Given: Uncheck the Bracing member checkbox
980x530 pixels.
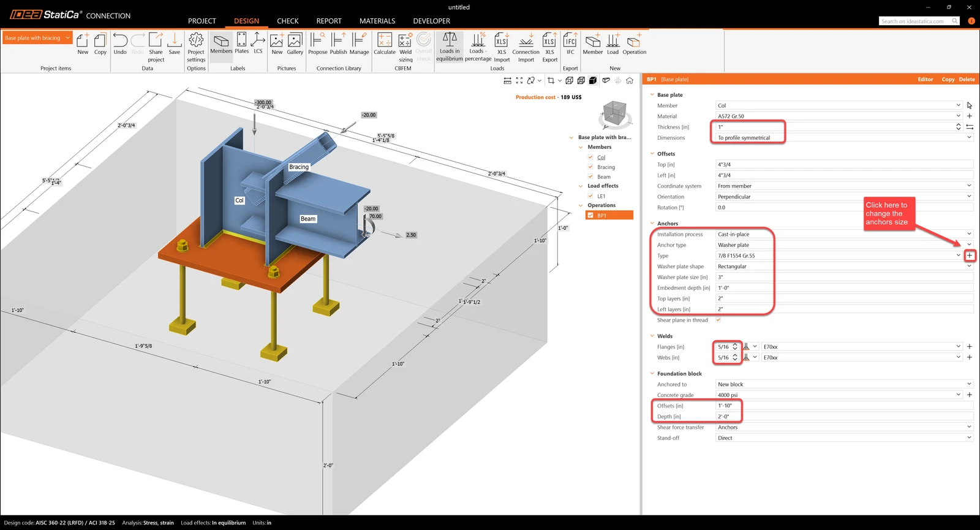Looking at the screenshot, I should [590, 167].
